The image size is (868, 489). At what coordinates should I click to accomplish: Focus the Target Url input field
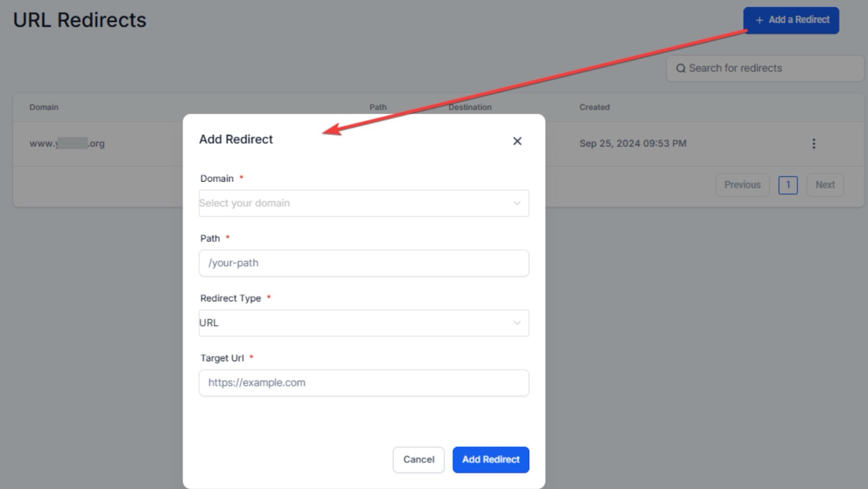pos(363,383)
